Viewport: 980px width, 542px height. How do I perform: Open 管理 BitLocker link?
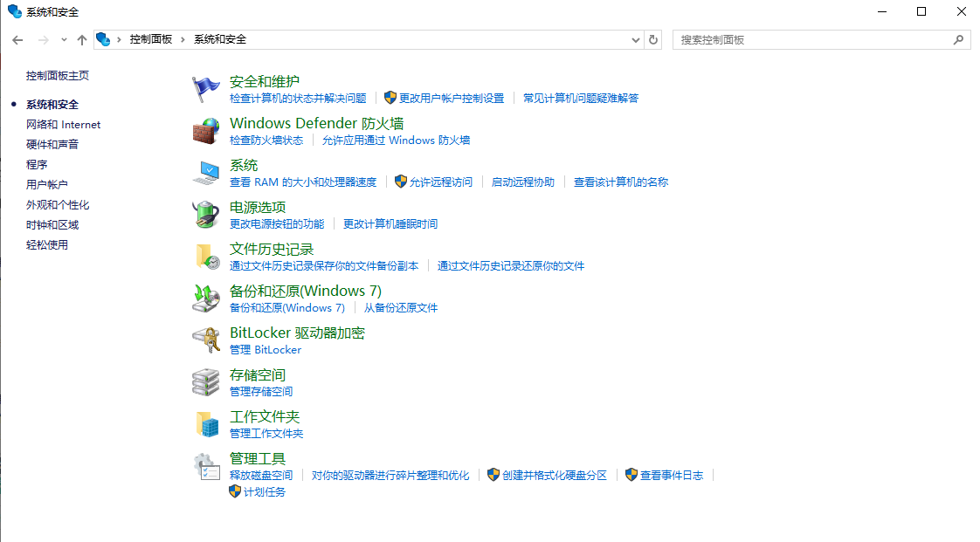(266, 350)
